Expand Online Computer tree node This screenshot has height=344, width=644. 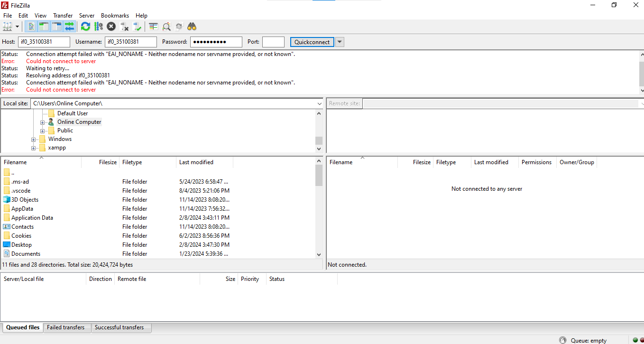[x=42, y=122]
